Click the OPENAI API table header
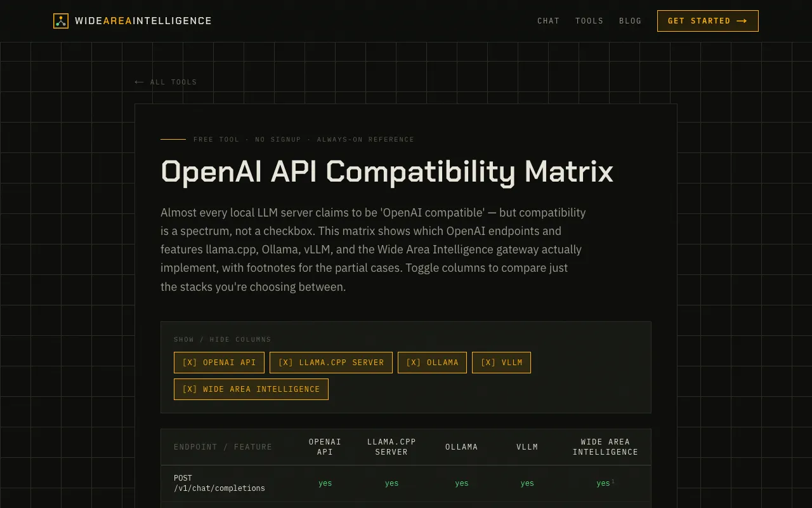 tap(325, 447)
